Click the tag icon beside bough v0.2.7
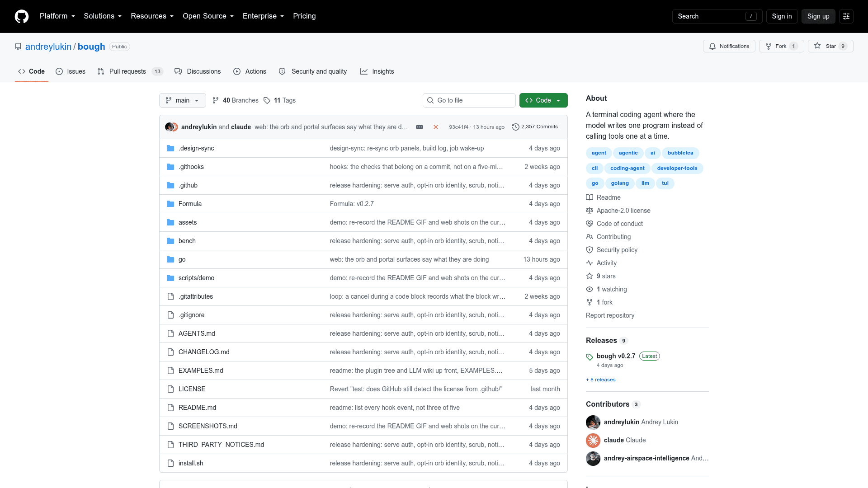The height and width of the screenshot is (488, 868). coord(590,357)
